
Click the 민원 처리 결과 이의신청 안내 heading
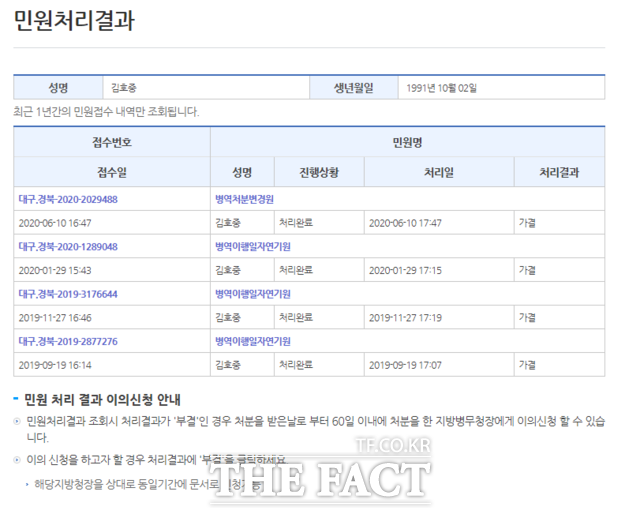pos(102,399)
